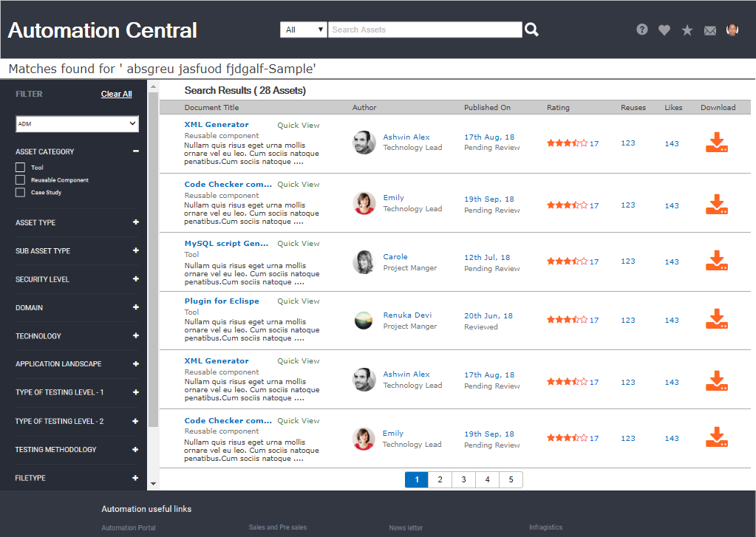
Task: Click the heart favorites icon in header
Action: click(664, 30)
